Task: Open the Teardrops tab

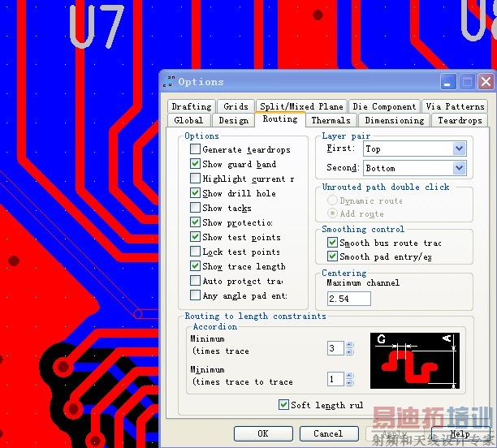Action: tap(460, 120)
